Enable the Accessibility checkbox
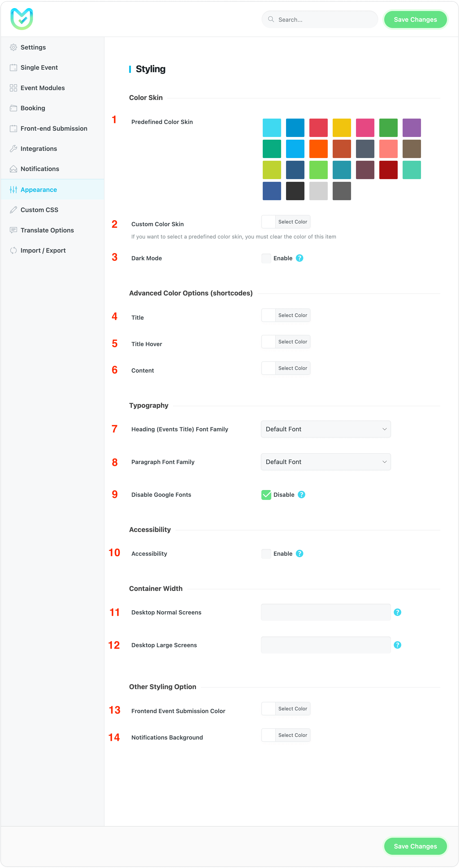This screenshot has width=460, height=868. (x=266, y=554)
